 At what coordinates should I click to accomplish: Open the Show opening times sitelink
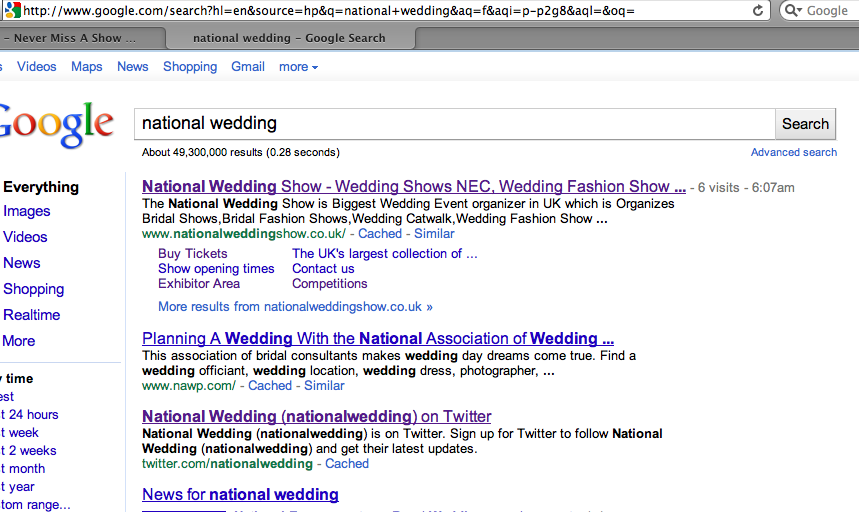(x=216, y=269)
